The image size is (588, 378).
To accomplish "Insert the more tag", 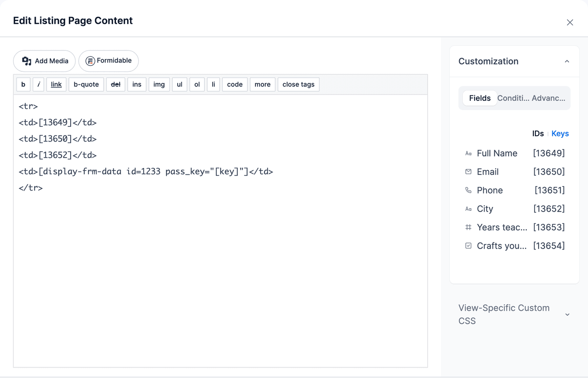I will 262,84.
